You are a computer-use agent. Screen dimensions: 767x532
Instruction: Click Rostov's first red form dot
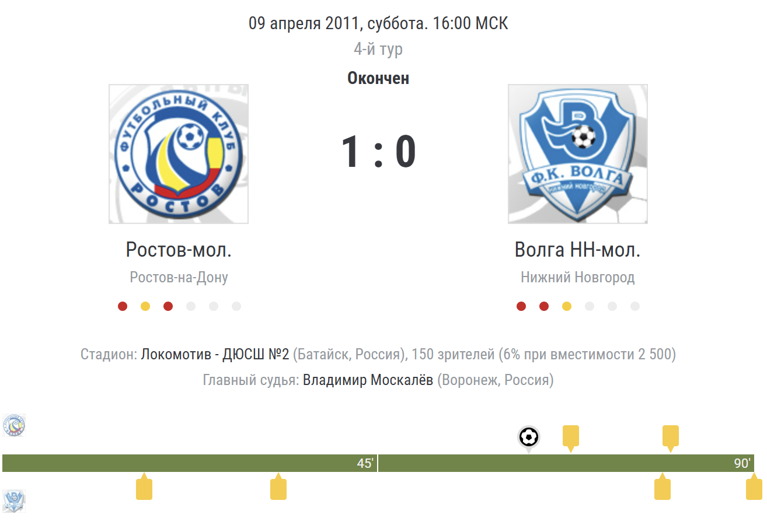(x=123, y=306)
